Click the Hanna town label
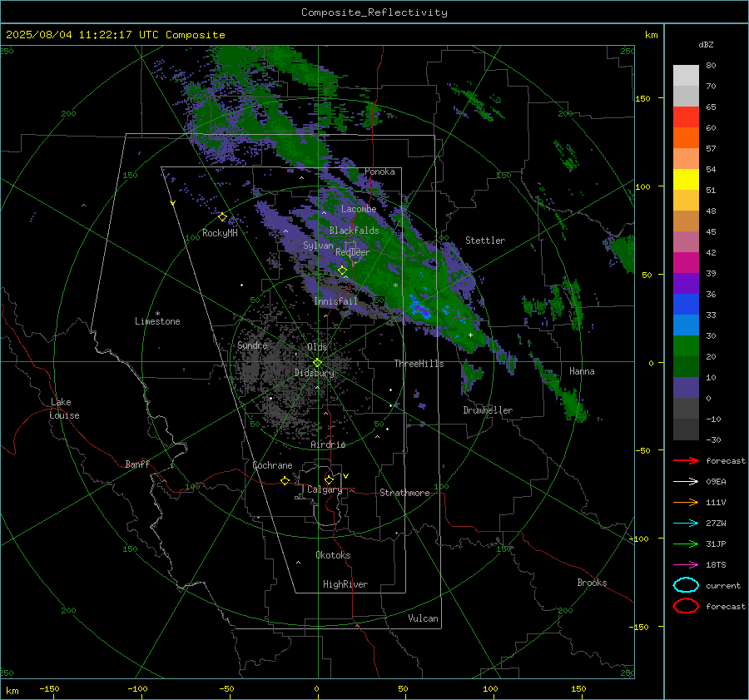The width and height of the screenshot is (749, 700). point(582,371)
